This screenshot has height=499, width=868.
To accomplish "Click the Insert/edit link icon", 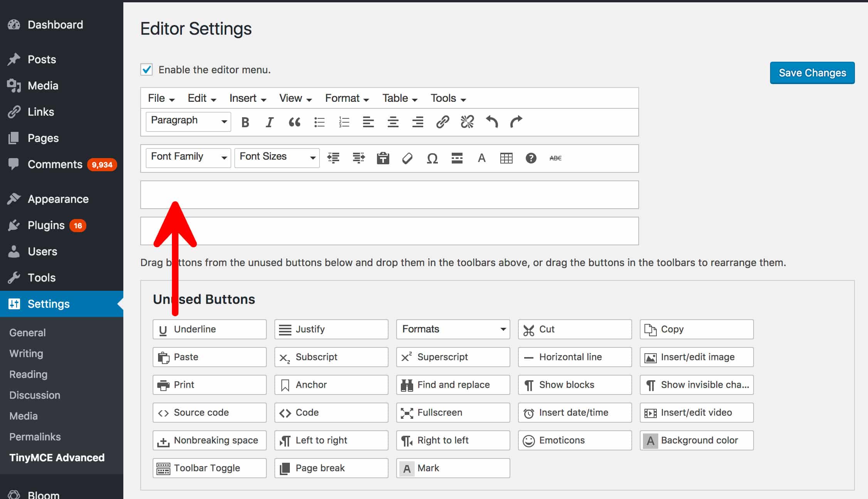I will [442, 121].
